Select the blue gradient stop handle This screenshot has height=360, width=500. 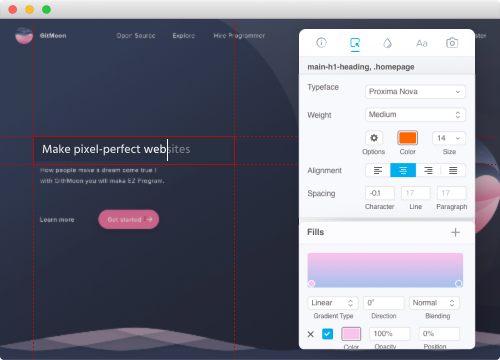tap(459, 284)
